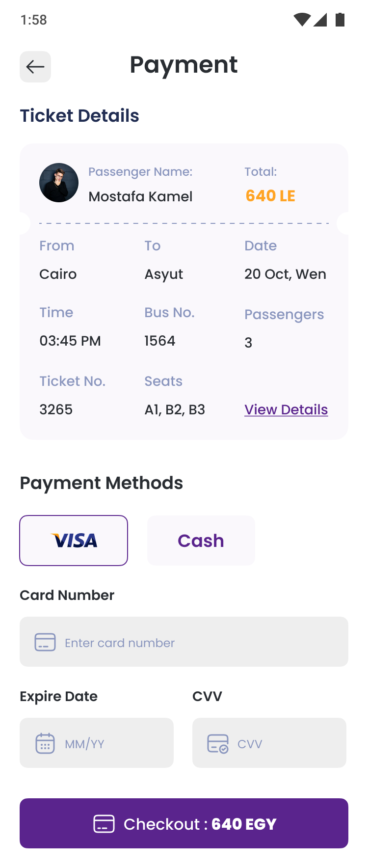Tap the status bar clock
The width and height of the screenshot is (368, 868).
tap(34, 20)
